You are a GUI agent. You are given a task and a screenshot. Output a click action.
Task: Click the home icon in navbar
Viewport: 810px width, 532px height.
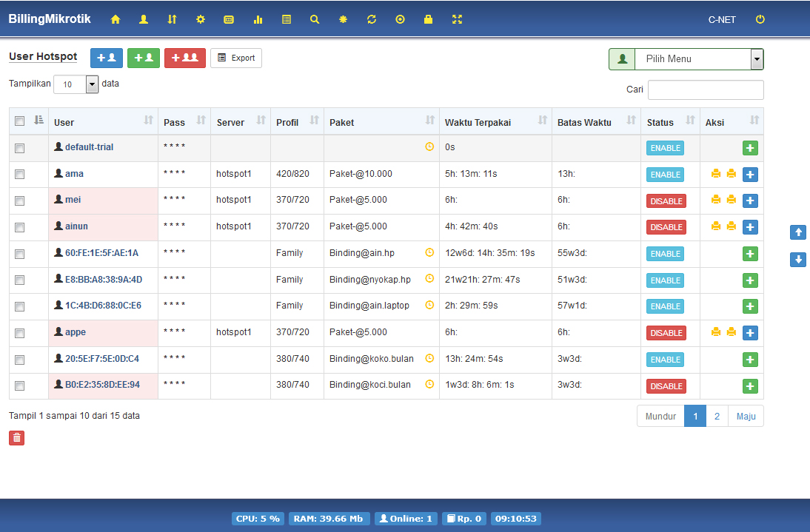(x=116, y=19)
